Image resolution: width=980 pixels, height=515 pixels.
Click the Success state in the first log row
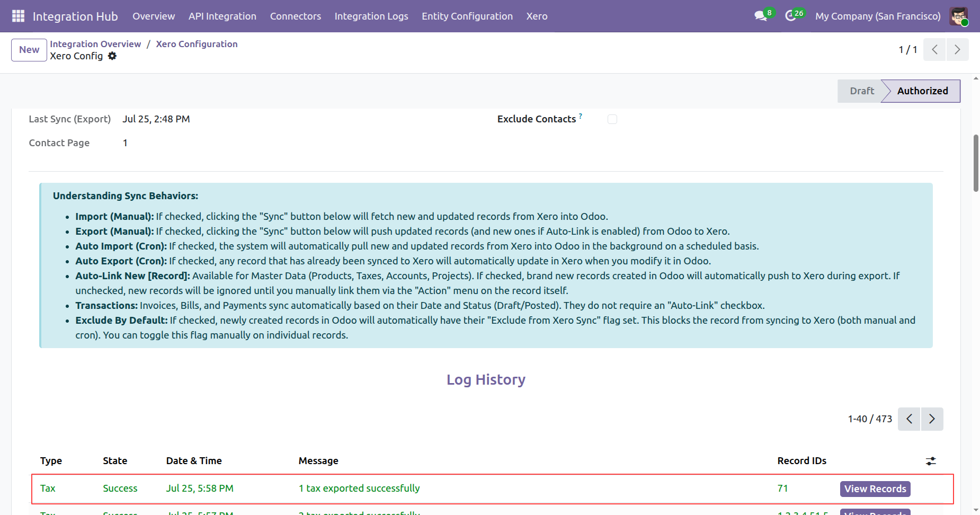point(120,489)
